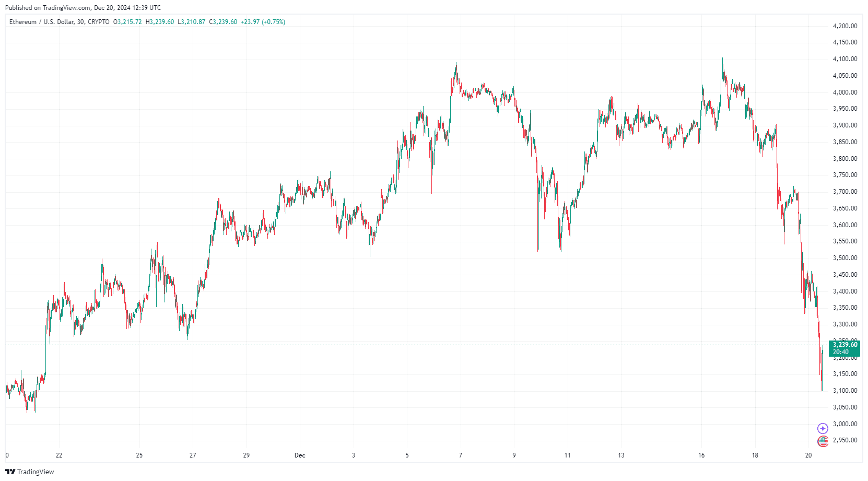
Task: Click the Ethereum / U.S. Dollar symbol title
Action: point(60,22)
